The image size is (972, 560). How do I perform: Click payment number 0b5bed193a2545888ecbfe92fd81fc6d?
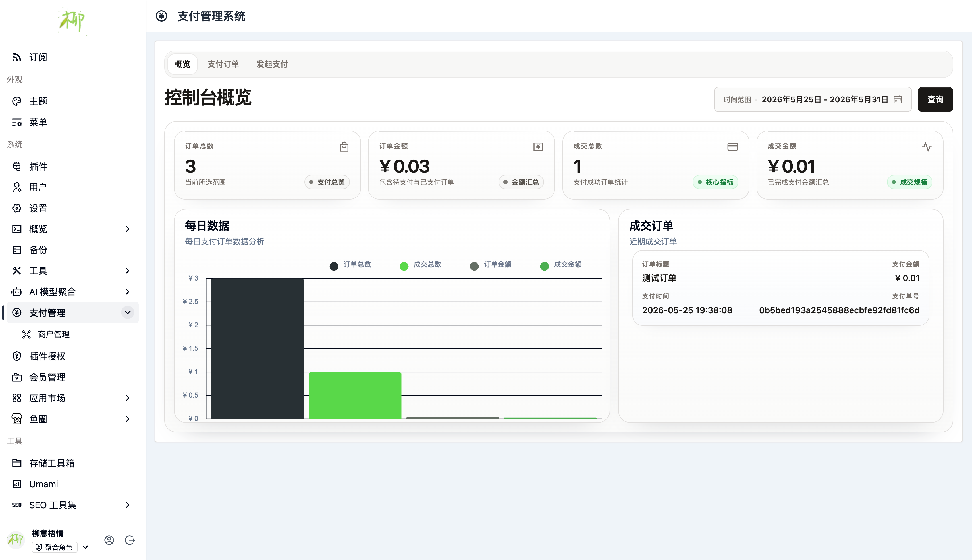click(839, 310)
